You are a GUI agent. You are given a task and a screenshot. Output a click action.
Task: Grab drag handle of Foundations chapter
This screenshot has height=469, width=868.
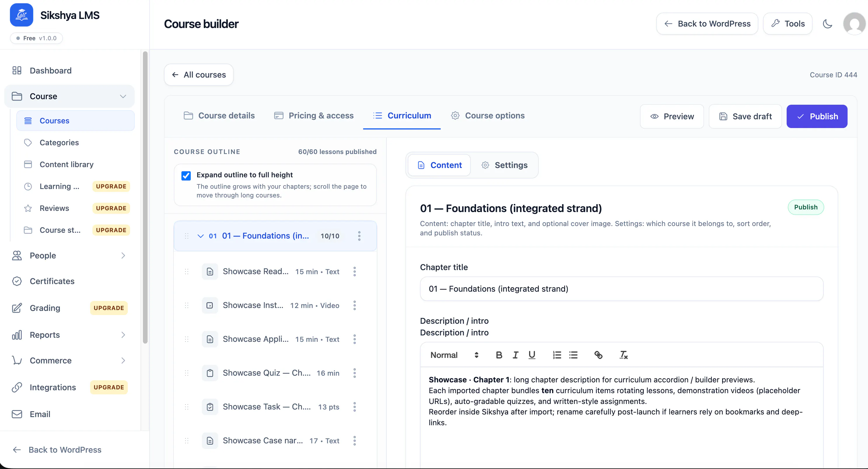coord(187,236)
